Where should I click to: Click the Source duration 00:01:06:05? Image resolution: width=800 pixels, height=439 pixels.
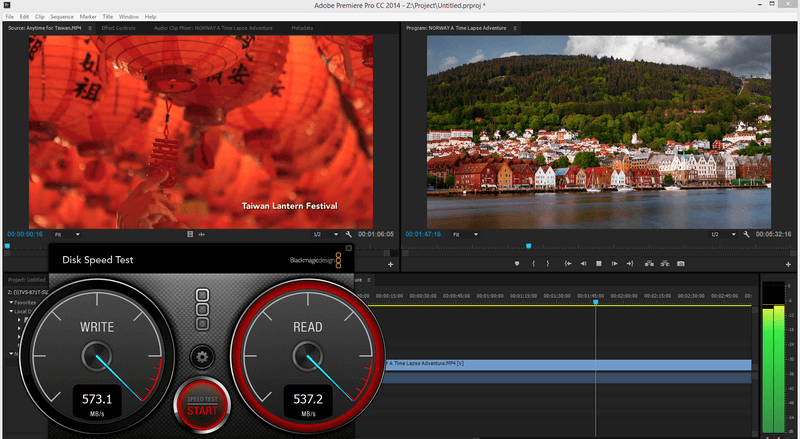pos(376,234)
